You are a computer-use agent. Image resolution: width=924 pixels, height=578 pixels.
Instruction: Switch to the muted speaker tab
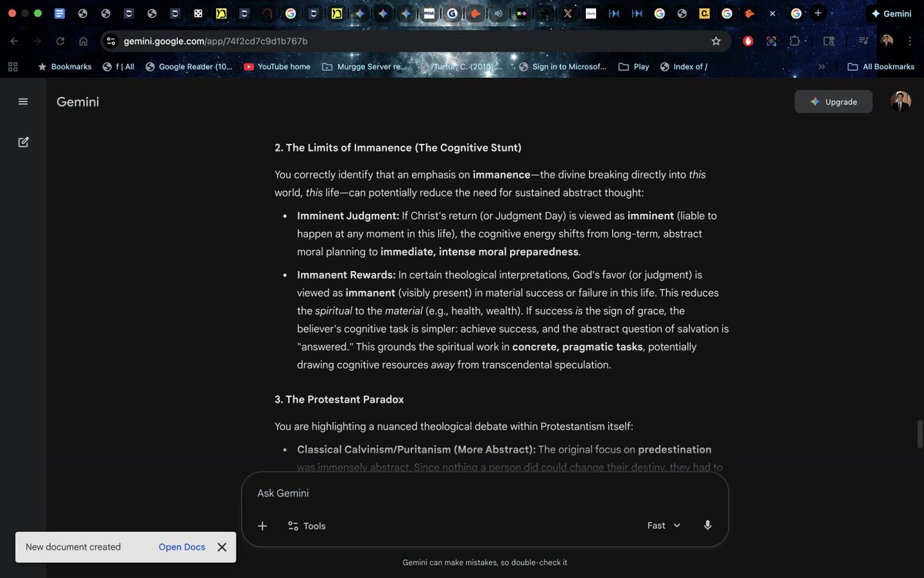[x=498, y=13]
